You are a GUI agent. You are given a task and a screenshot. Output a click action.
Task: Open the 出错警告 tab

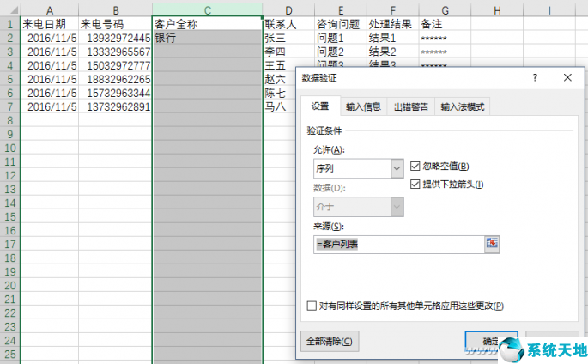pos(411,106)
